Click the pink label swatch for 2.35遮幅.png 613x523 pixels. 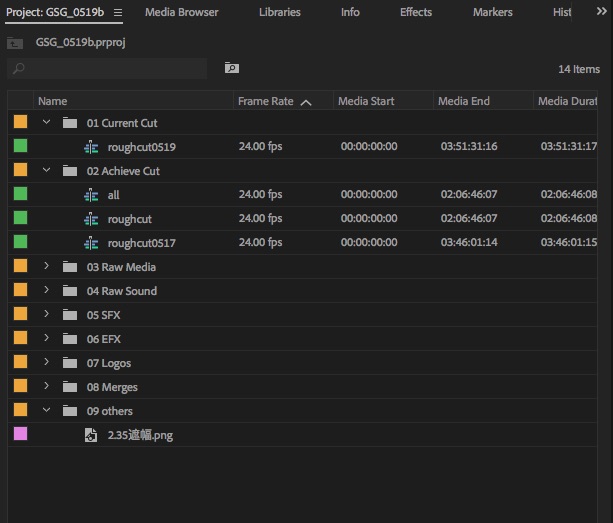click(20, 434)
